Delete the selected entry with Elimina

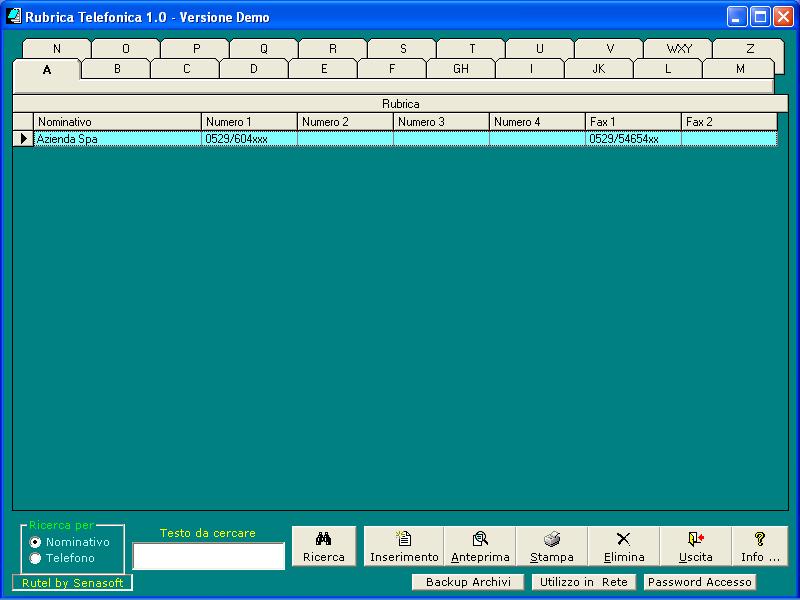pyautogui.click(x=623, y=546)
